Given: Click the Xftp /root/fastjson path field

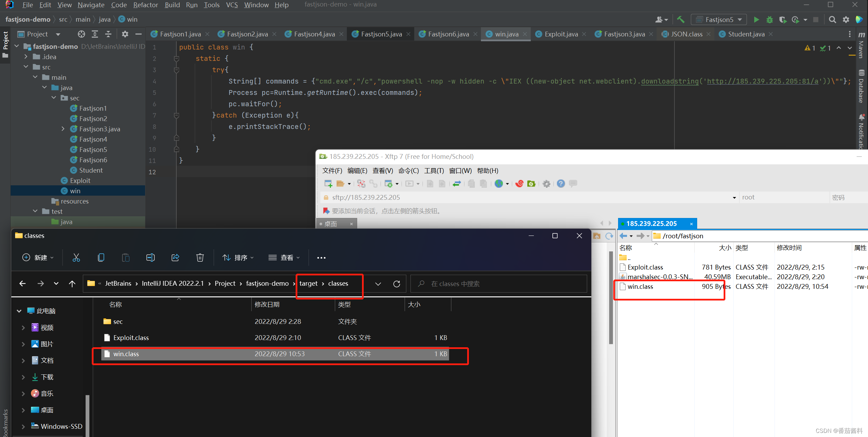Looking at the screenshot, I should [760, 236].
